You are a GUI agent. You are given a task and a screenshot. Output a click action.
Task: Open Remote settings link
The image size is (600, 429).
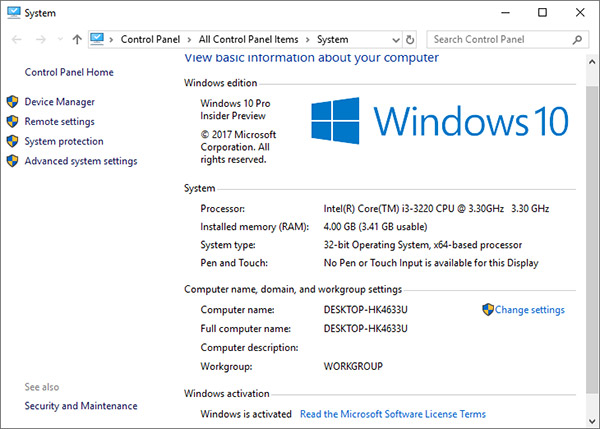point(59,122)
